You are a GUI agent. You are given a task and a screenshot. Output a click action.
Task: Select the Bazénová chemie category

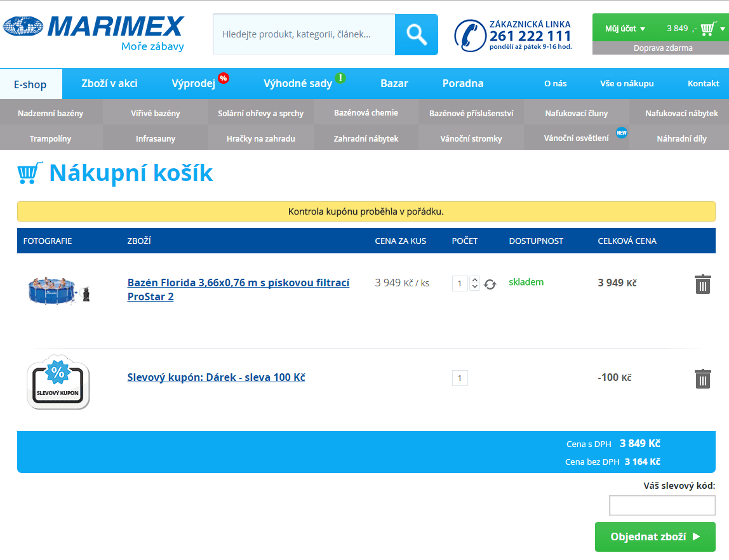[366, 112]
